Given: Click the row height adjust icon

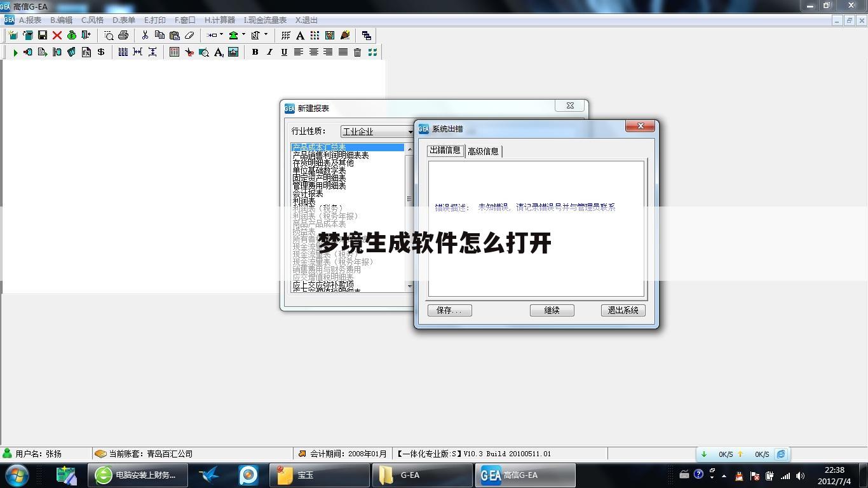Looking at the screenshot, I should click(x=153, y=52).
